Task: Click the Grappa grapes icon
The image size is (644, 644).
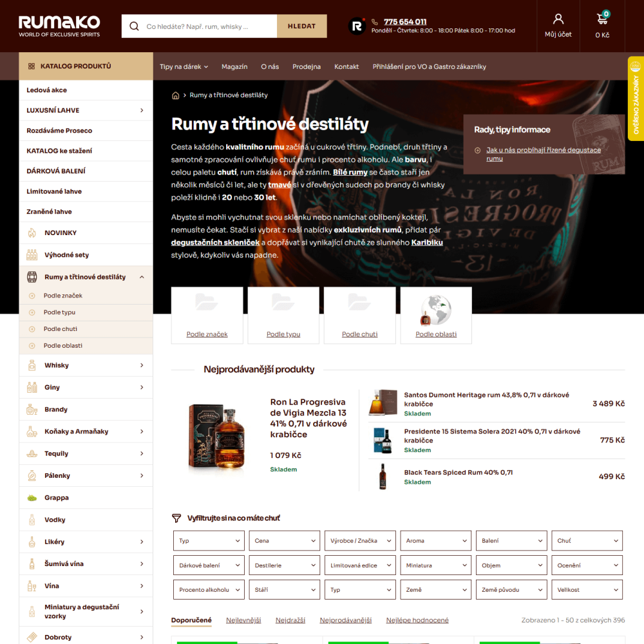Action: [32, 498]
